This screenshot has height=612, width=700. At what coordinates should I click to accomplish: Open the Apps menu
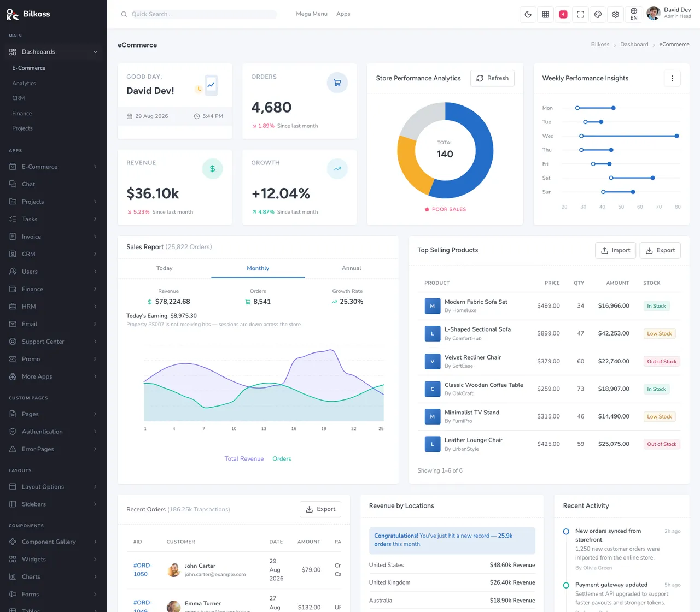tap(343, 14)
